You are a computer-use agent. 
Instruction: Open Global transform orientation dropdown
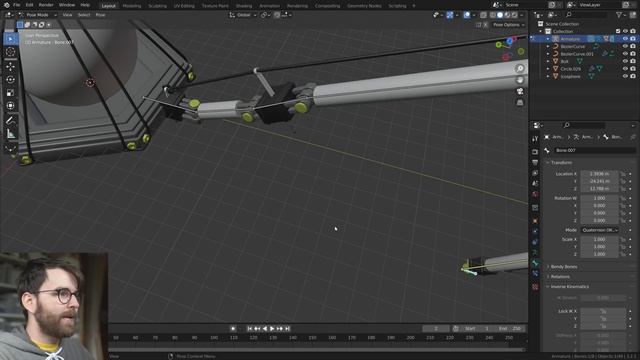pos(243,15)
